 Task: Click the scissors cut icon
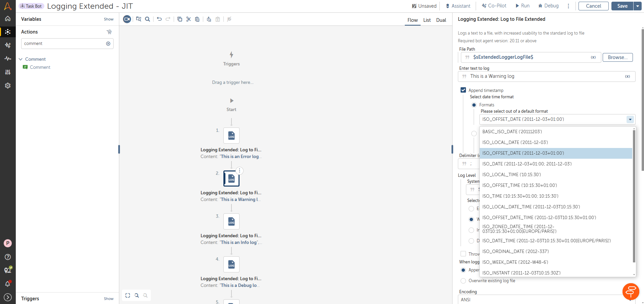coord(188,19)
